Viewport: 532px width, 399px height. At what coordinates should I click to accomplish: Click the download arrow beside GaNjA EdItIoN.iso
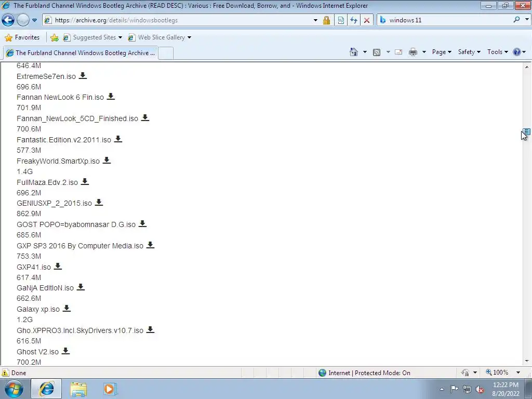[x=81, y=287]
